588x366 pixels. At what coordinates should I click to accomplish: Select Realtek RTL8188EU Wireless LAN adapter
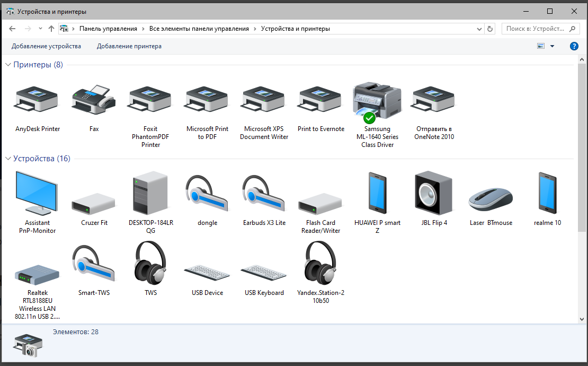(37, 275)
